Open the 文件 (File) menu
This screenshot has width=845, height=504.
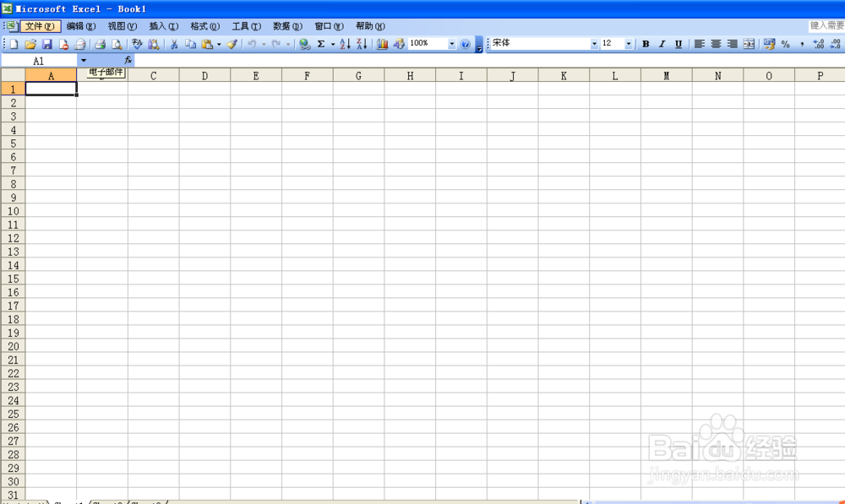(x=41, y=26)
